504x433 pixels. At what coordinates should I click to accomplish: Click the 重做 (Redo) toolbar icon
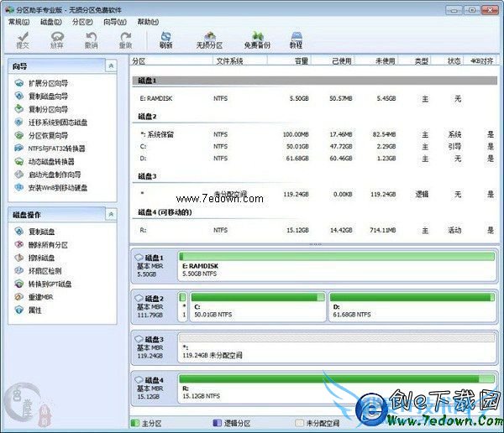click(x=125, y=40)
